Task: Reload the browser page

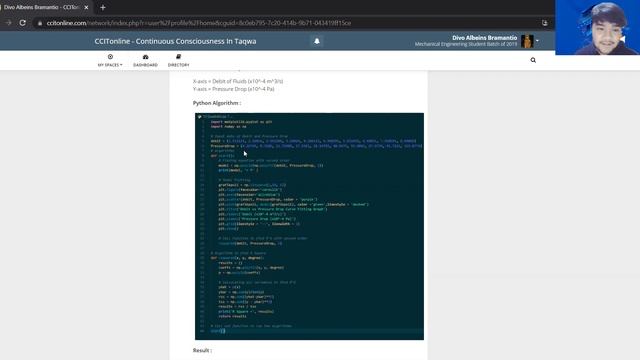Action: point(22,23)
